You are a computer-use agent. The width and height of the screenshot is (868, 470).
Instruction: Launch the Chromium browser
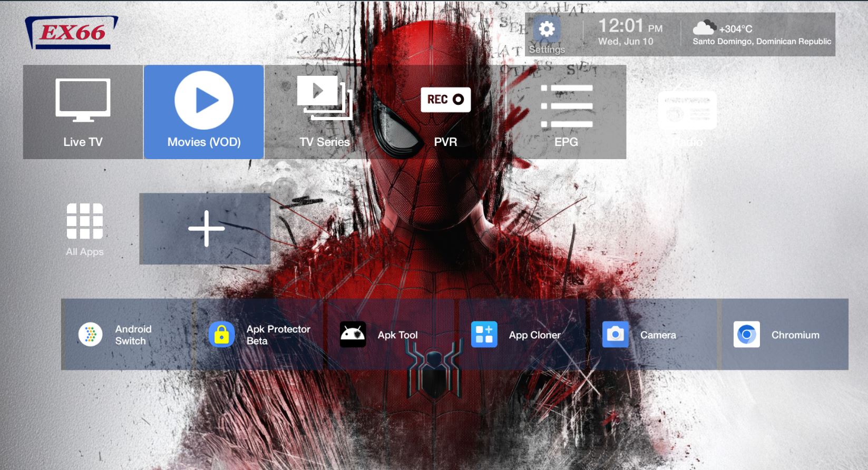[x=783, y=335]
